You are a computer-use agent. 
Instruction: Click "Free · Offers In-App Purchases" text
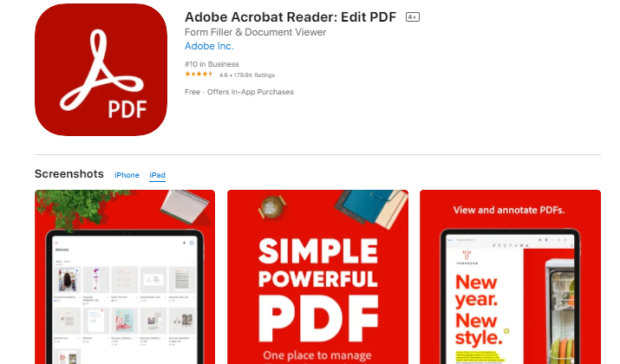(239, 92)
